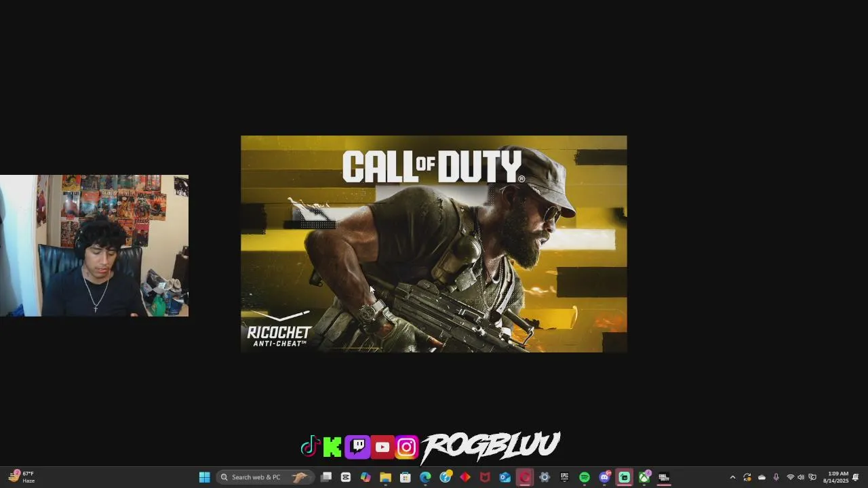This screenshot has width=868, height=488.
Task: Open Spotify from the taskbar
Action: (x=585, y=477)
